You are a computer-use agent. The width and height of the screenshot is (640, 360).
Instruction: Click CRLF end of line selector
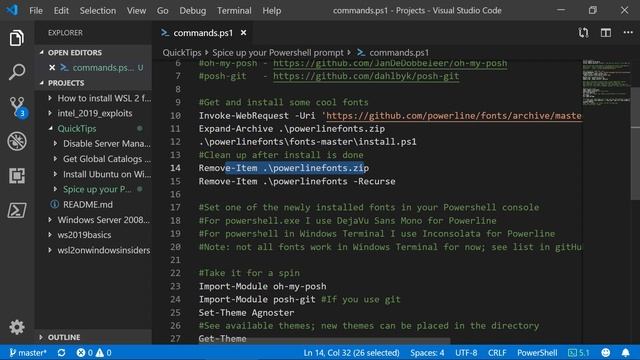[497, 353]
